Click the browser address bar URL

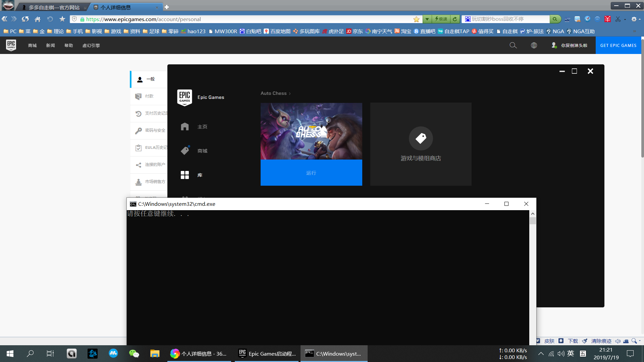coord(143,19)
